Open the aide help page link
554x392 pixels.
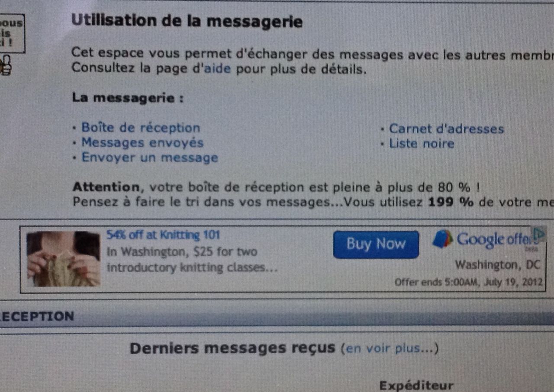(x=217, y=69)
